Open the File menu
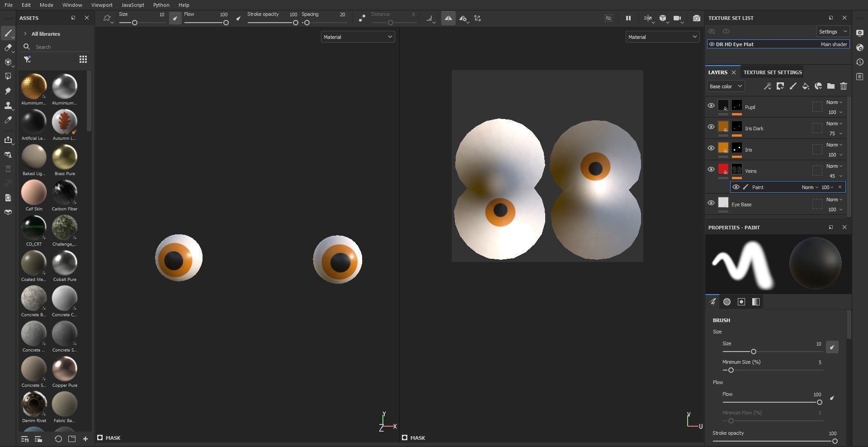Image resolution: width=868 pixels, height=447 pixels. [x=8, y=5]
